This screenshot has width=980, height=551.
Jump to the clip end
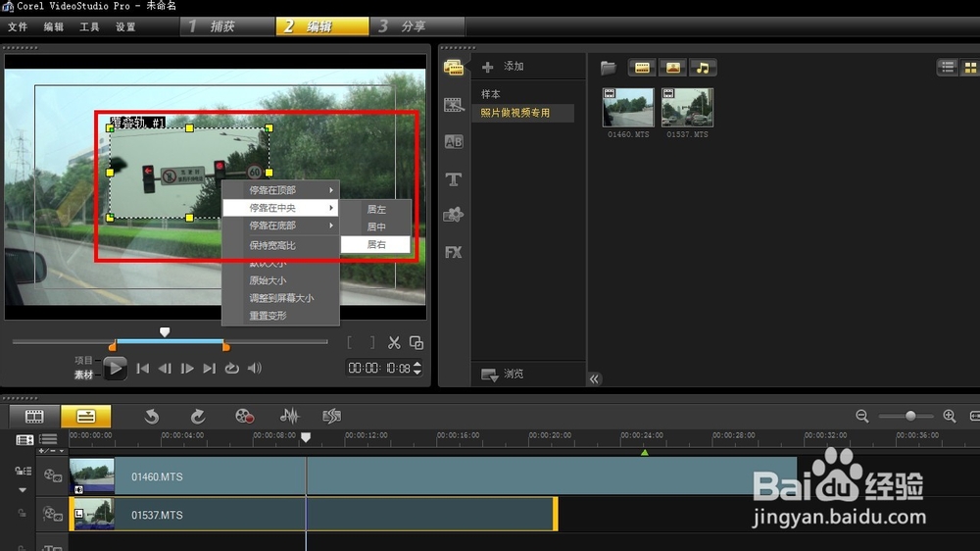point(210,369)
